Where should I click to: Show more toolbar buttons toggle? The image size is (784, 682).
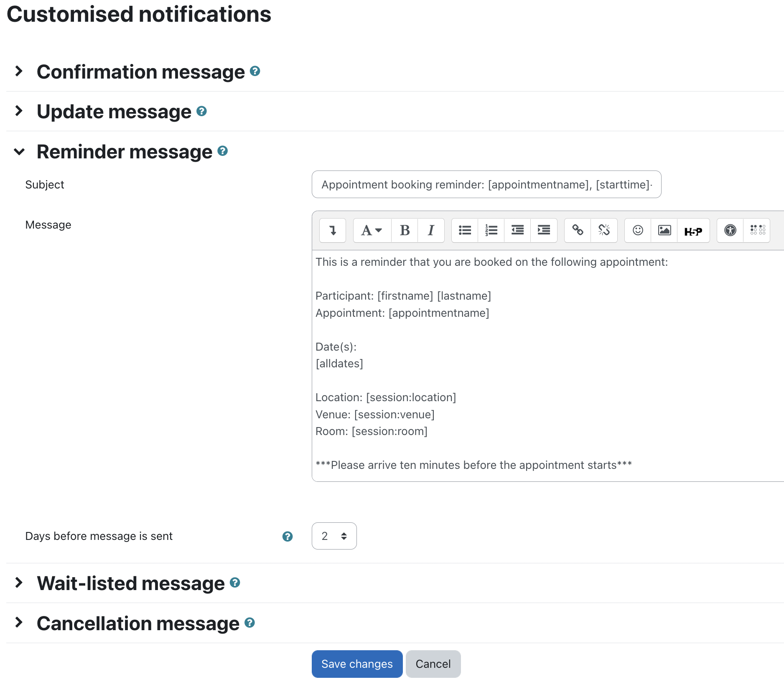tap(333, 230)
